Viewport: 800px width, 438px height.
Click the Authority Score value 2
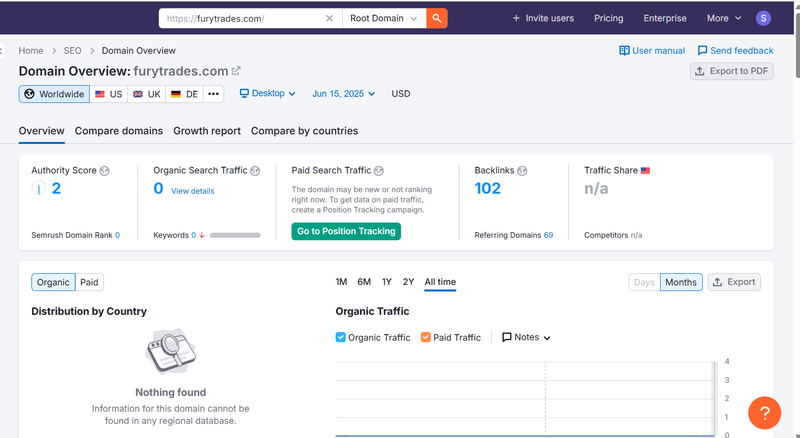[56, 188]
